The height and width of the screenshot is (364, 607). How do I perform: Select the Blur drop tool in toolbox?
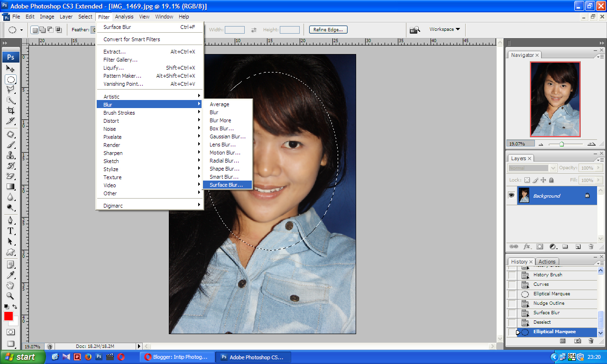[x=10, y=197]
